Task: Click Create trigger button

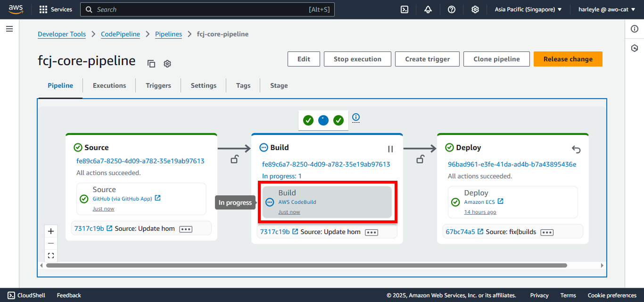Action: (428, 59)
